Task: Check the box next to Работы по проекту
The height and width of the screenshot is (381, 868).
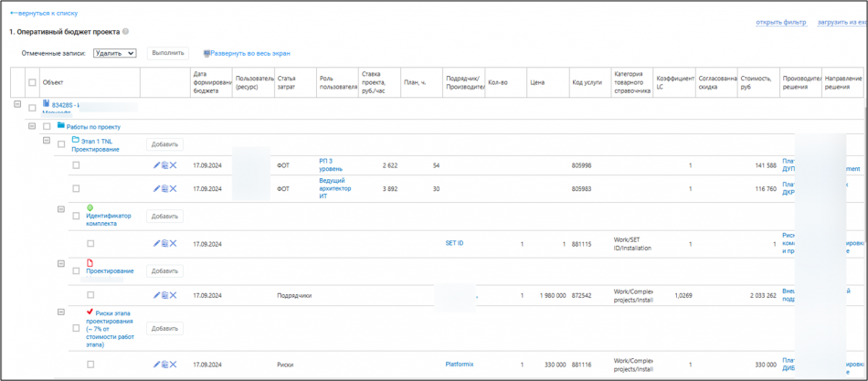Action: click(x=47, y=127)
